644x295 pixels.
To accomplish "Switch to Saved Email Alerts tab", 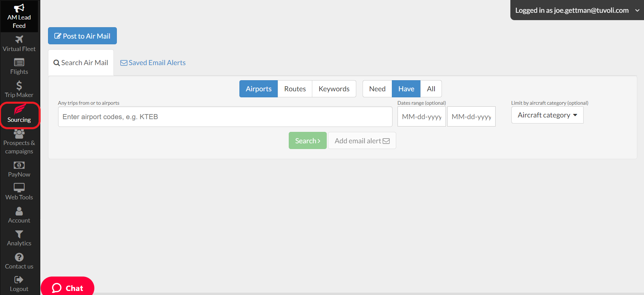I will click(x=153, y=63).
